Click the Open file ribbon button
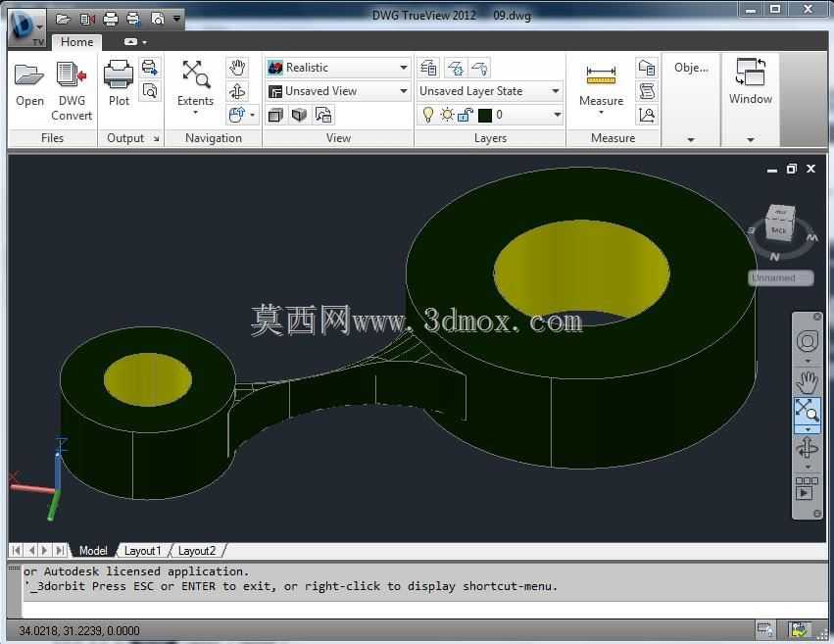 tap(29, 85)
